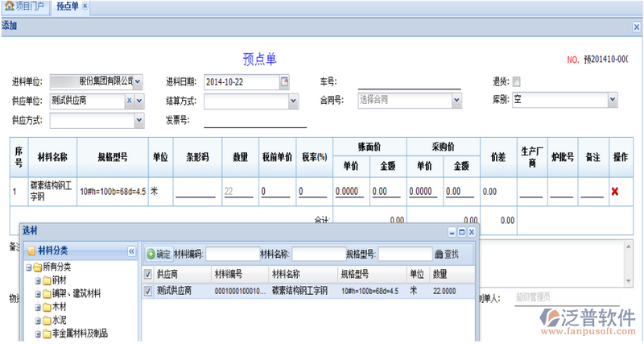Toggle the 退货 checkbox

pos(517,81)
